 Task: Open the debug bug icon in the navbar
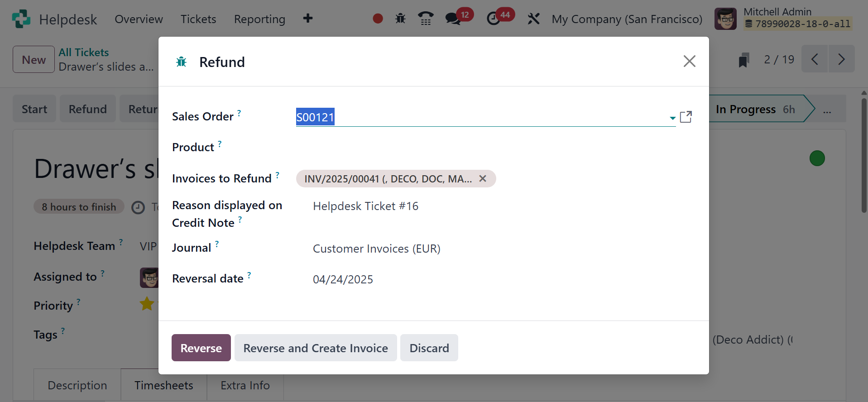coord(400,19)
